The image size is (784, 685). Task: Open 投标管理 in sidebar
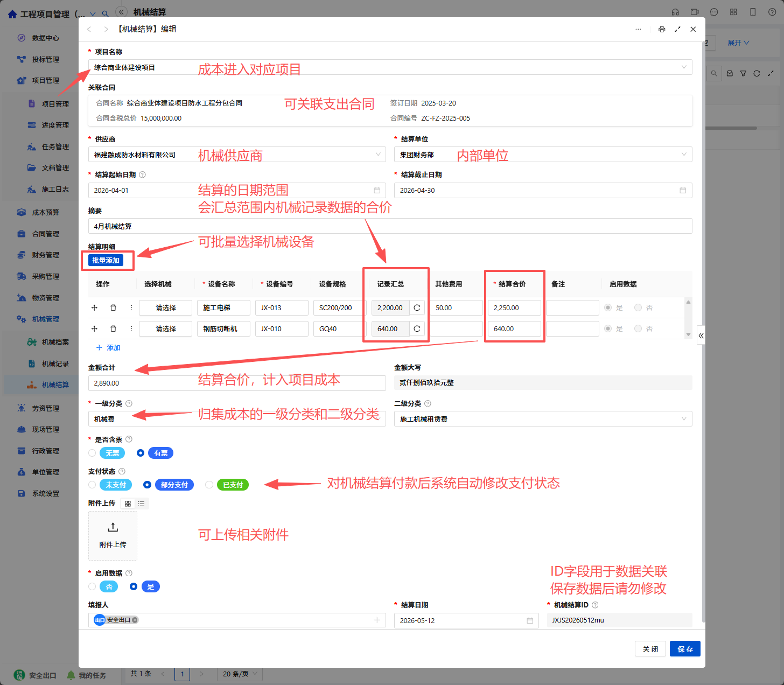point(45,59)
